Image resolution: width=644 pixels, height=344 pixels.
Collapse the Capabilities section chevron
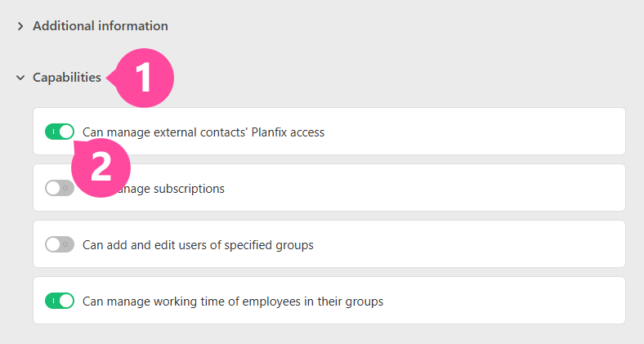20,78
